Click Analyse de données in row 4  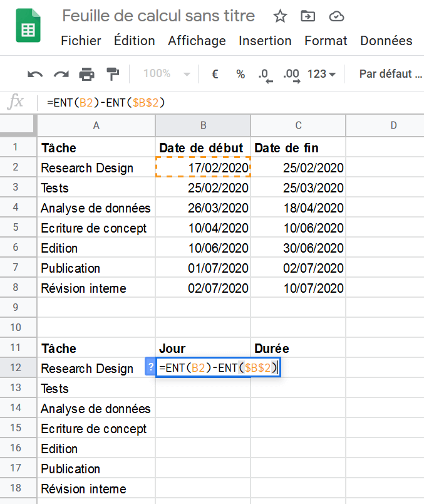(96, 207)
